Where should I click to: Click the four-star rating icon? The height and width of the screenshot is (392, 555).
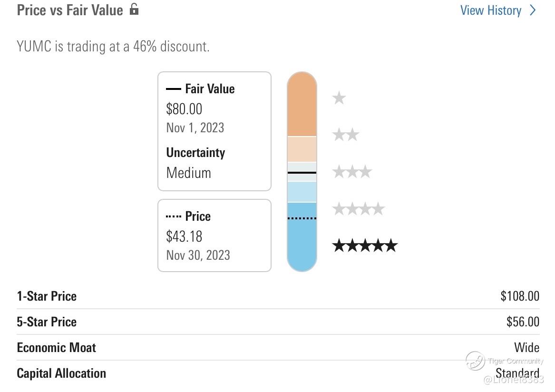point(359,208)
